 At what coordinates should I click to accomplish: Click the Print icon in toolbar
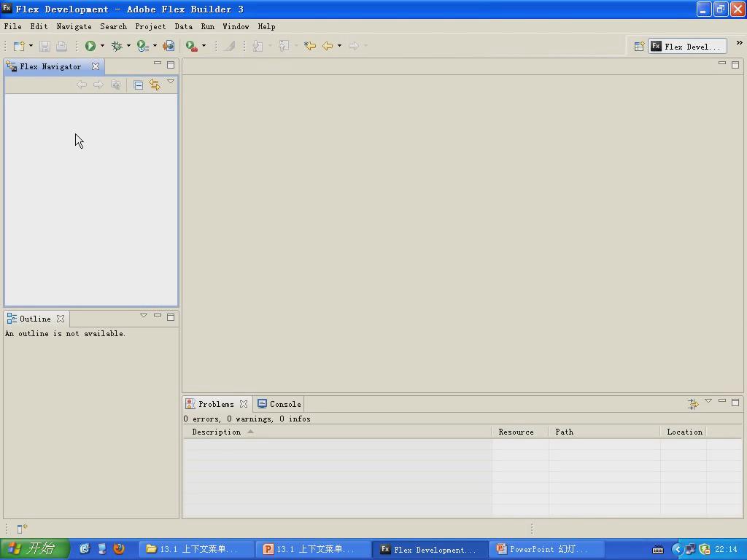(61, 46)
